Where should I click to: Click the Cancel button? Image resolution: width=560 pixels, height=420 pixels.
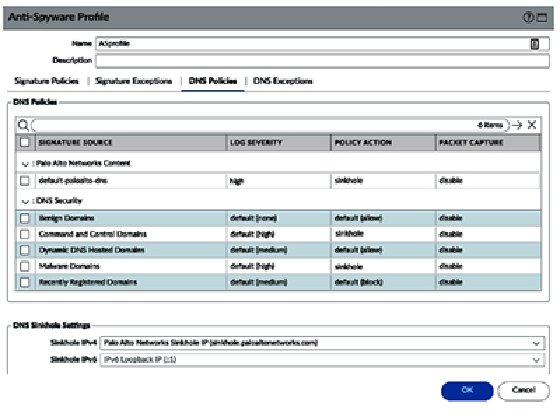point(523,390)
